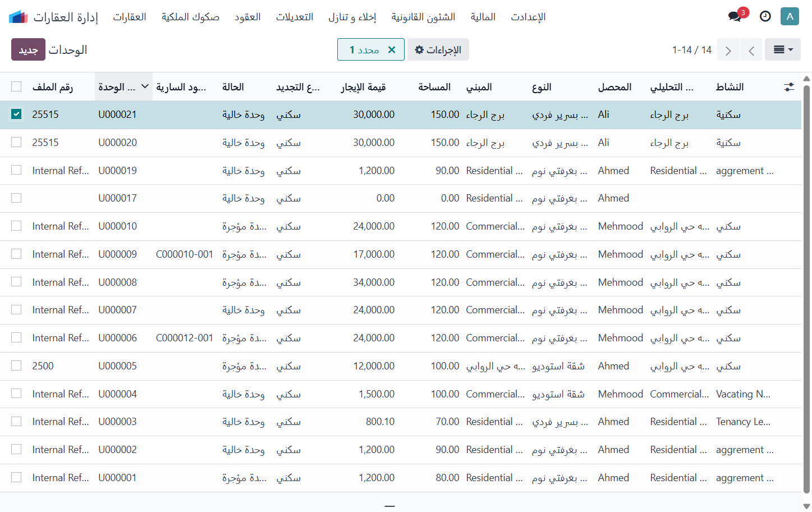Clear selection with the X icon
Viewport: 812px width, 512px height.
[392, 49]
